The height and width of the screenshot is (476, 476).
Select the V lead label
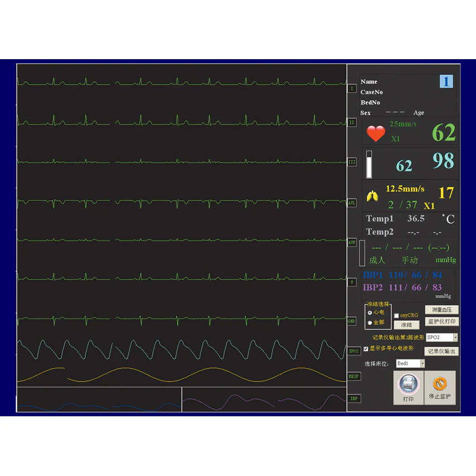pos(352,282)
